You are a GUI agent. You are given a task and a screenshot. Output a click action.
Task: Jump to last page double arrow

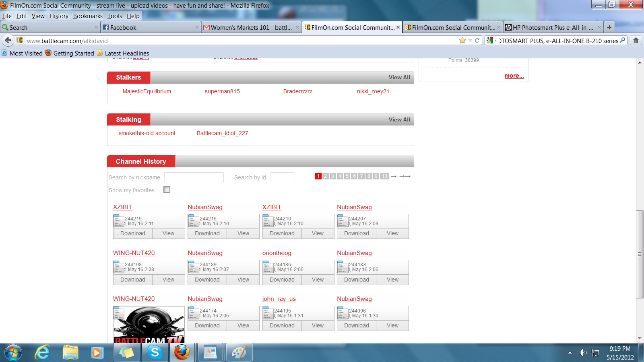point(405,176)
